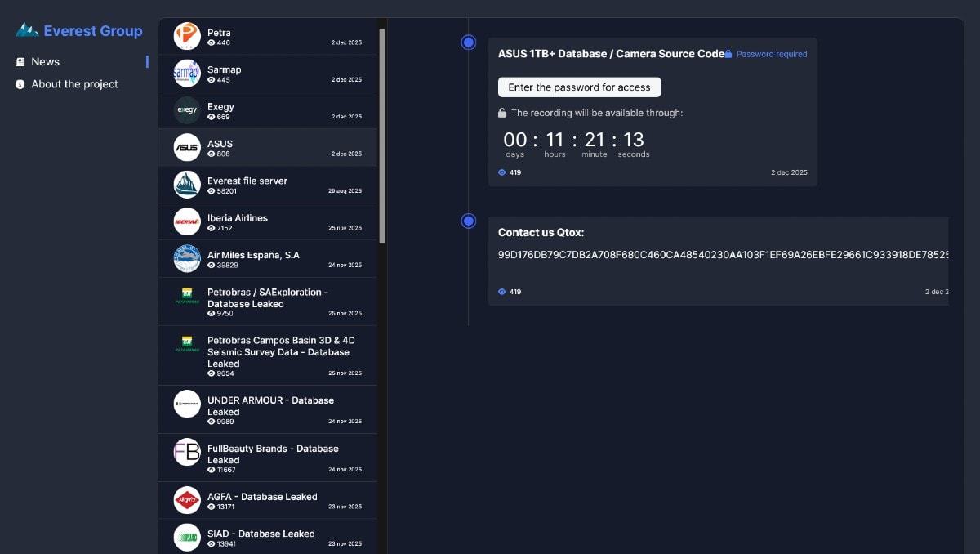
Task: Click the 58201 view count of Everest file server
Action: [227, 191]
